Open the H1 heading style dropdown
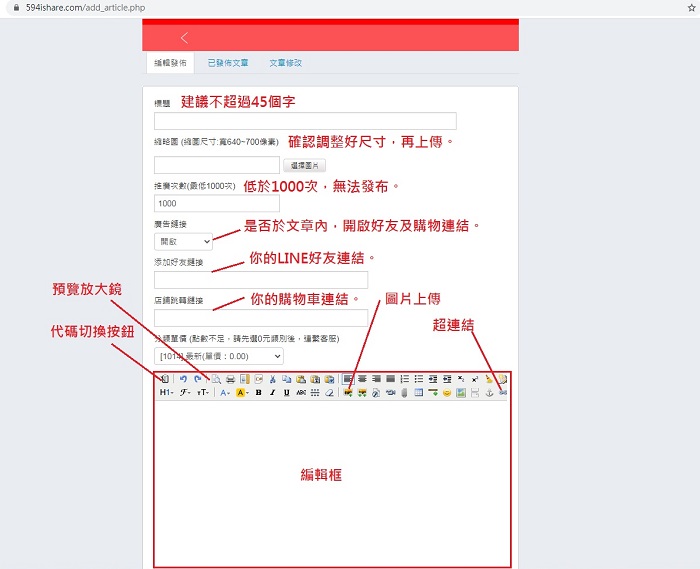 tap(166, 393)
